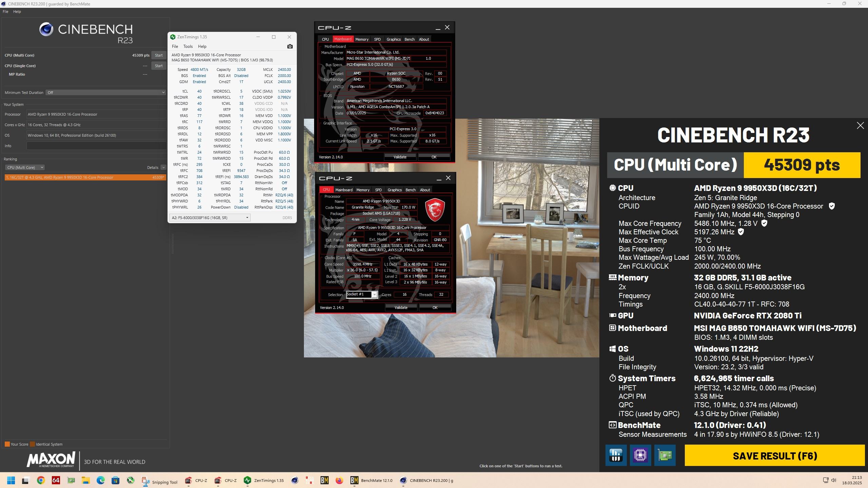Click the NVIDIA GeForce RTX 2080 Ti text
The image size is (868, 488).
(748, 316)
